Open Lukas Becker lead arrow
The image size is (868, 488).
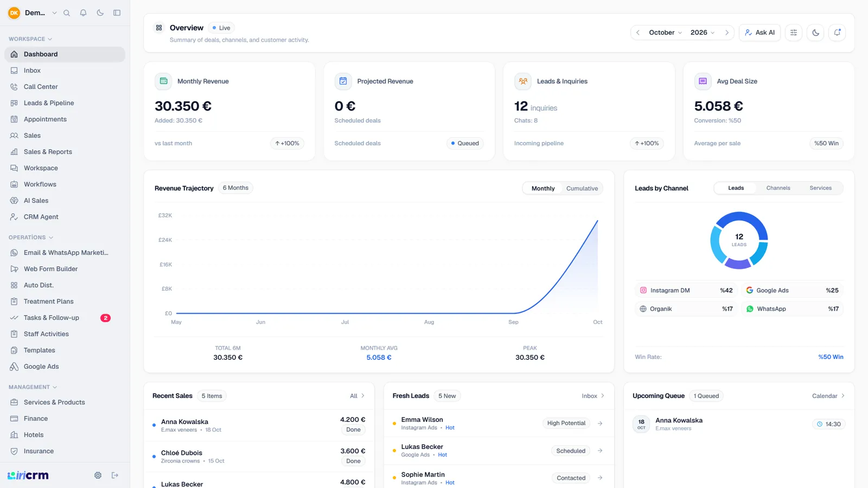click(x=600, y=451)
